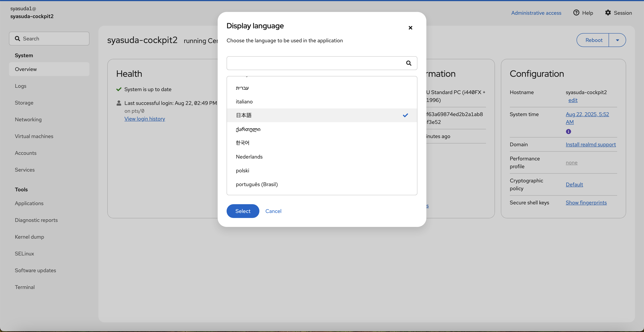Pick Nederlands from the language options
644x332 pixels.
(x=249, y=157)
